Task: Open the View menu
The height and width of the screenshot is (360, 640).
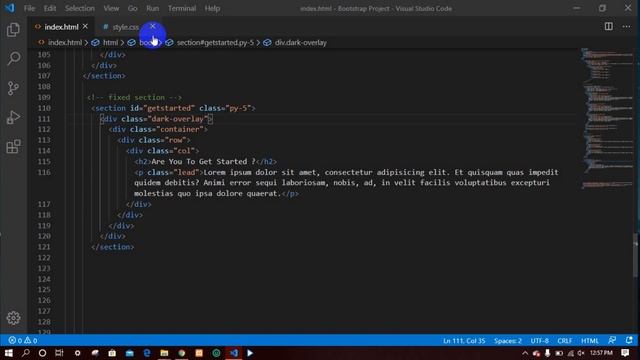Action: click(111, 8)
